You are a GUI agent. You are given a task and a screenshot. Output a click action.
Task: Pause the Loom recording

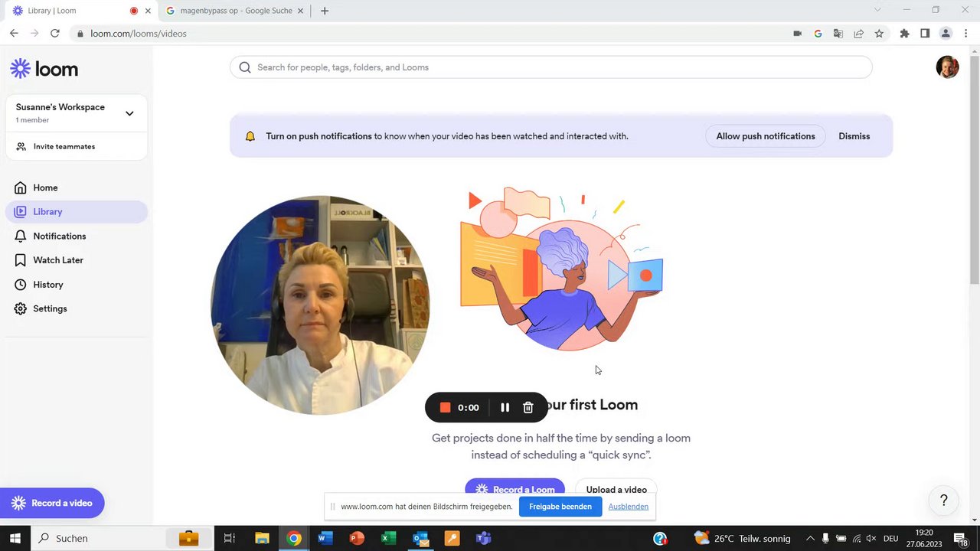[x=505, y=408]
